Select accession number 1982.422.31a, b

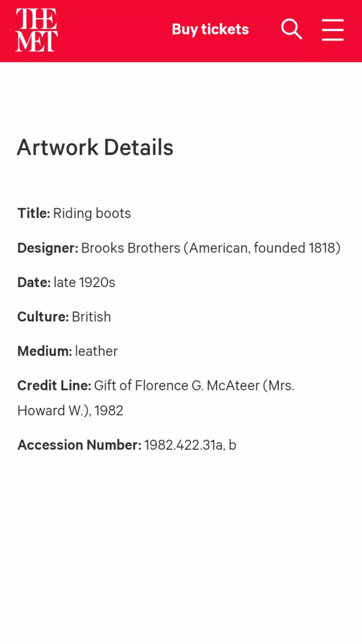[x=190, y=445]
